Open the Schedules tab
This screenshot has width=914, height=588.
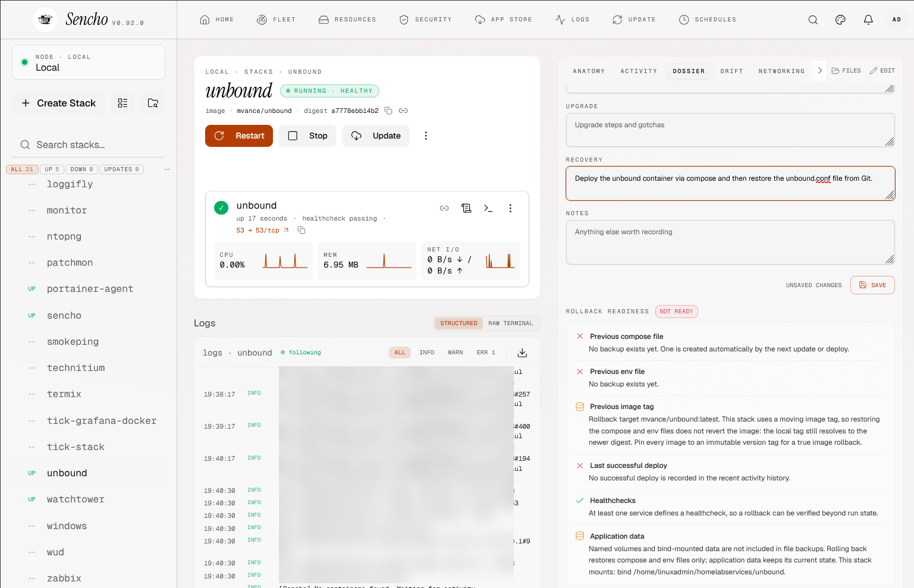pos(708,20)
